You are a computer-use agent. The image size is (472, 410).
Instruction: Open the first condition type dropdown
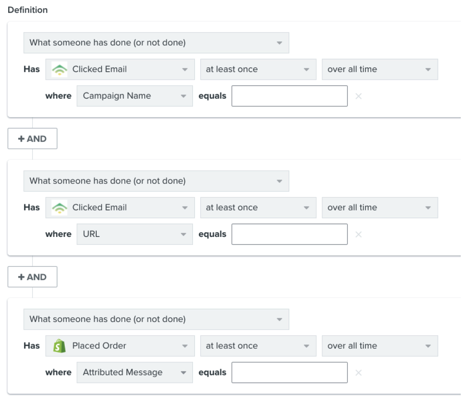(156, 43)
